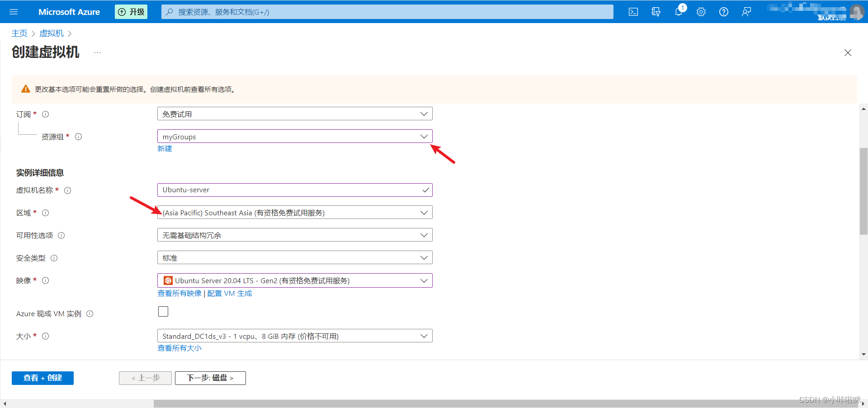The image size is (868, 408).
Task: Click the info icon next to 虚拟机名称
Action: coord(68,190)
